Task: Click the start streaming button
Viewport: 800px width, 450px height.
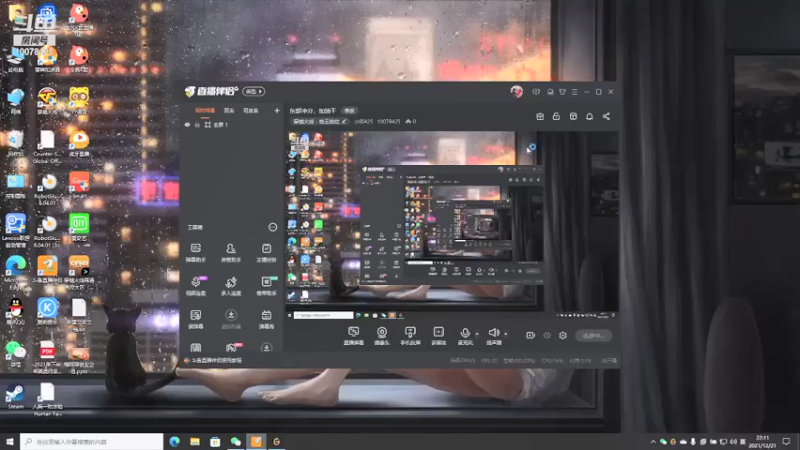Action: pyautogui.click(x=593, y=335)
